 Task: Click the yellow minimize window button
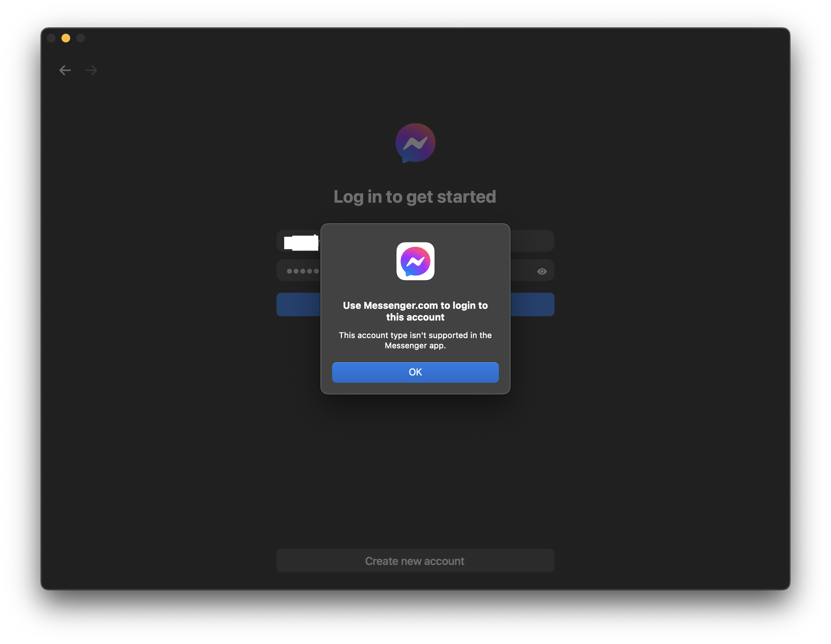pos(66,38)
